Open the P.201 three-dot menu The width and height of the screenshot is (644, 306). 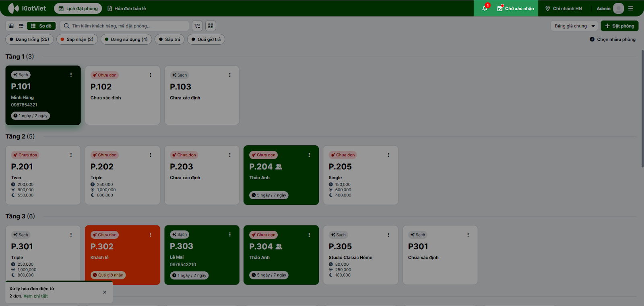click(71, 155)
